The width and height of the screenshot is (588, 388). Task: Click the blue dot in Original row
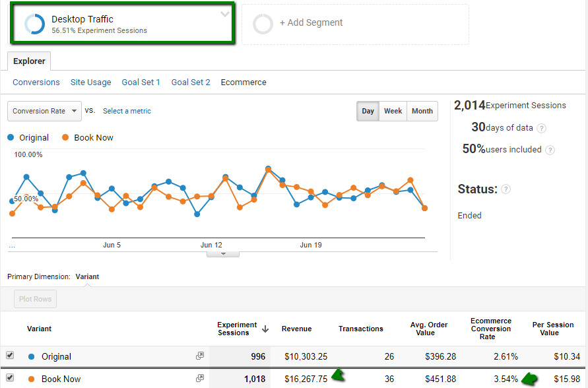click(32, 356)
